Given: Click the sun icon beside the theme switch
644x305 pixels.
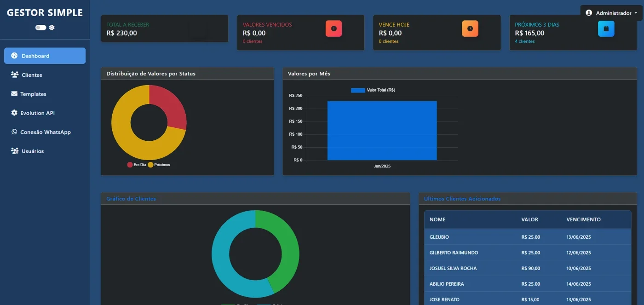Looking at the screenshot, I should [52, 28].
